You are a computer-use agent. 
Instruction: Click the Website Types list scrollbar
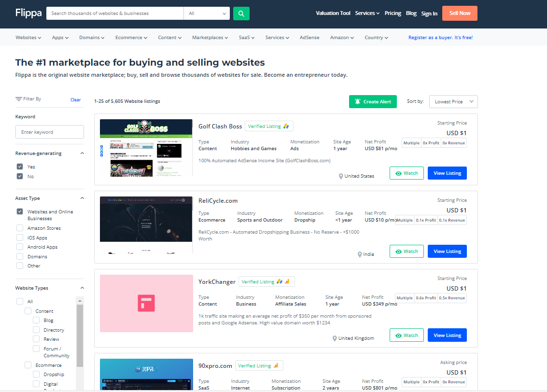80,336
